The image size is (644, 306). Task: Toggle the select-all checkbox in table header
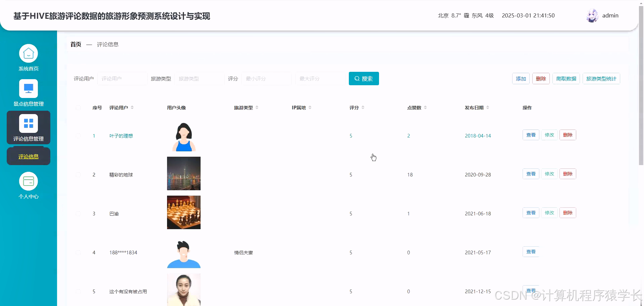pos(78,108)
